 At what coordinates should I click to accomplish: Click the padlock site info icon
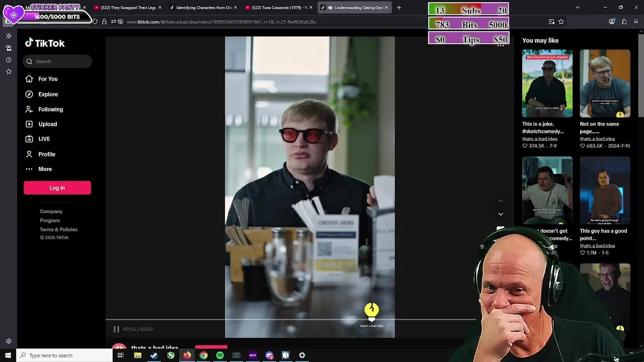(x=104, y=22)
